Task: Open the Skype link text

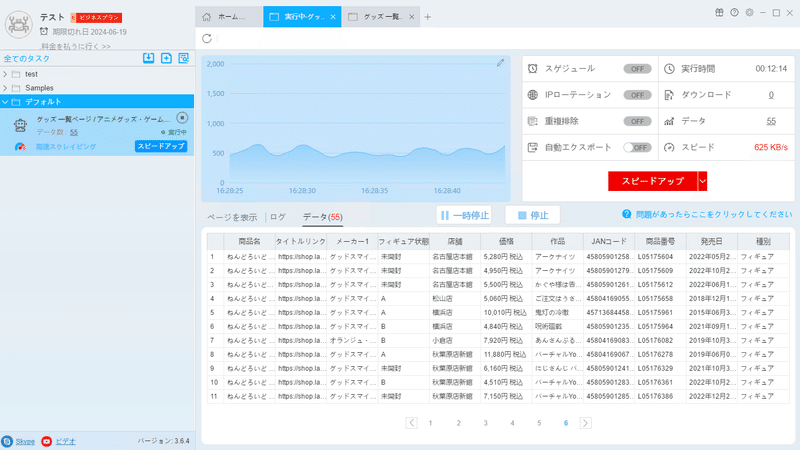Action: point(25,442)
